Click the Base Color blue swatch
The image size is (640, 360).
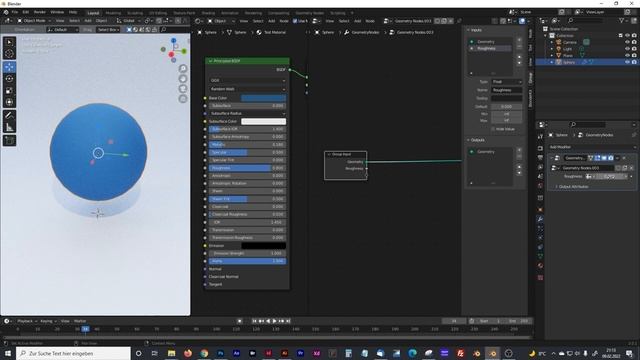[x=263, y=98]
